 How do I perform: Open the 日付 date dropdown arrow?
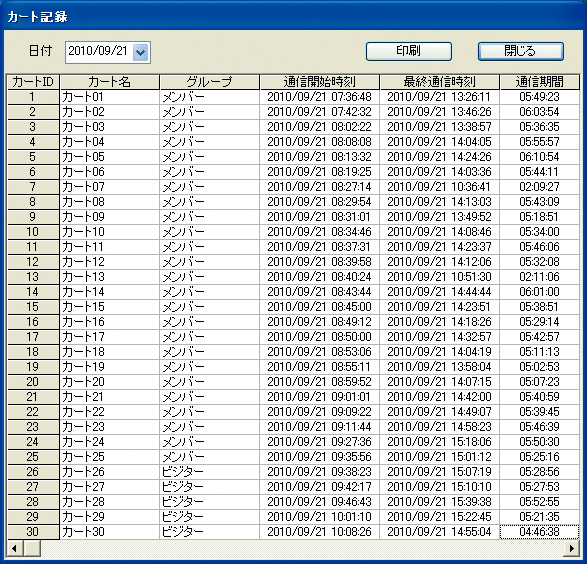(x=141, y=52)
